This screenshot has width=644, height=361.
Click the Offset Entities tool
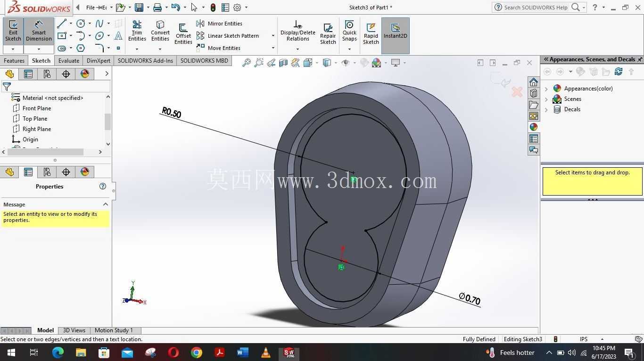click(183, 34)
